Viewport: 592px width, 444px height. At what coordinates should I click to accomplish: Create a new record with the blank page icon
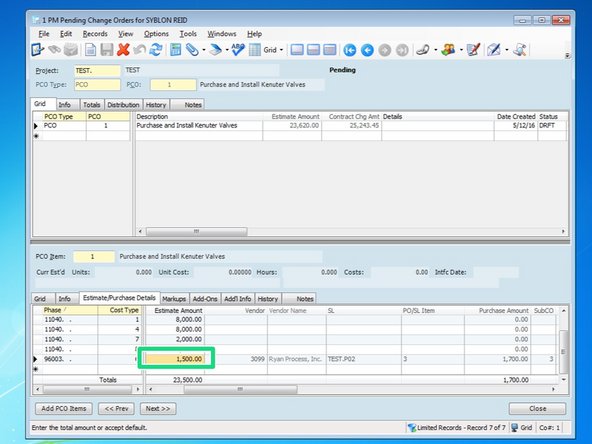pyautogui.click(x=91, y=49)
